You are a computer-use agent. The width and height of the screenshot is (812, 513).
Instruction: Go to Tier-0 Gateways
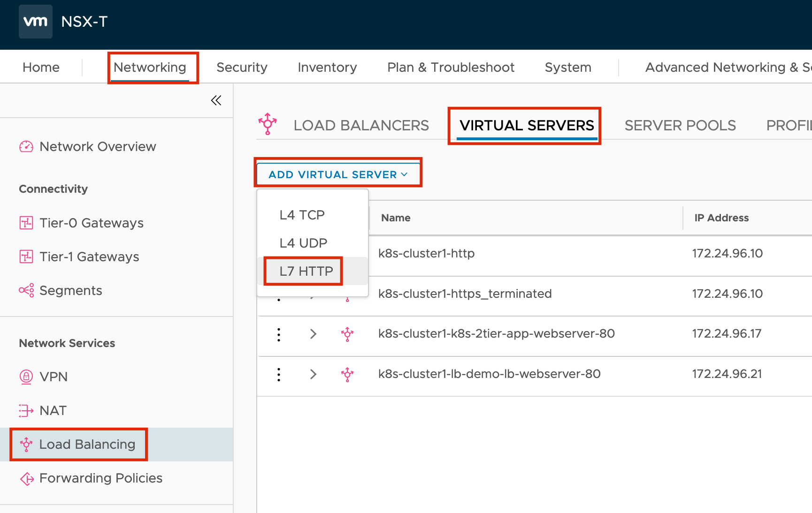pyautogui.click(x=92, y=223)
